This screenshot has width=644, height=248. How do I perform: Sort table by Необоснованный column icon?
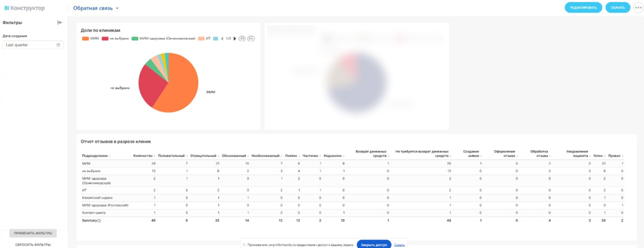[x=281, y=156]
